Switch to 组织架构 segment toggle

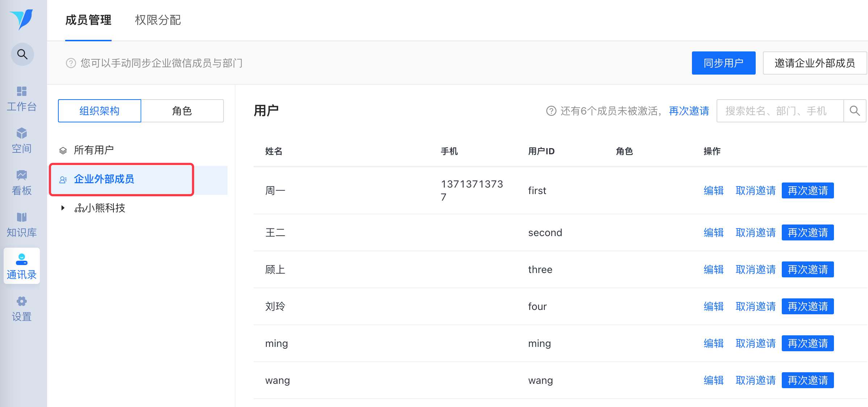(99, 111)
